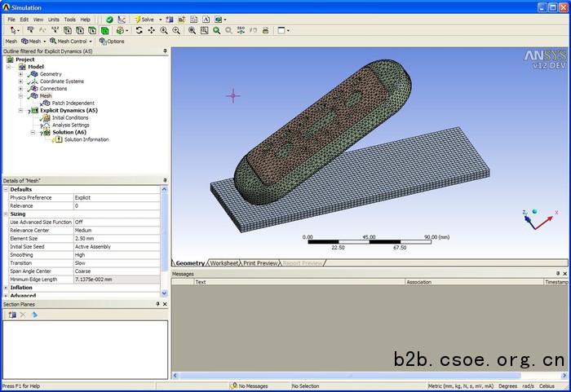Viewport: 571px width, 392px height.
Task: Open the mesh Options button
Action: (112, 41)
